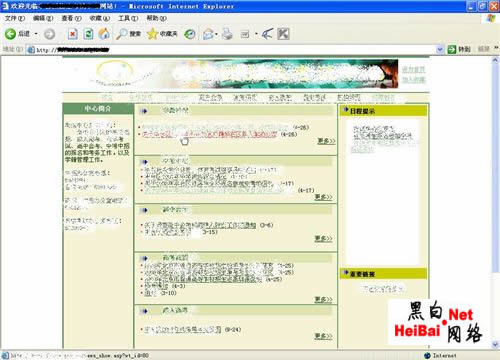Image resolution: width=500 pixels, height=360 pixels.
Task: Click 更多>> below the (3-10) item
Action: (x=323, y=299)
